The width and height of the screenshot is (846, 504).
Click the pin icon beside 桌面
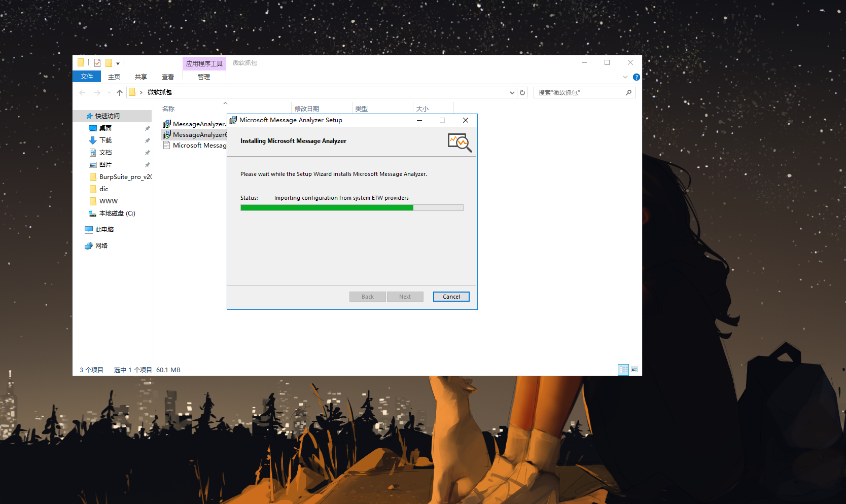click(x=147, y=128)
